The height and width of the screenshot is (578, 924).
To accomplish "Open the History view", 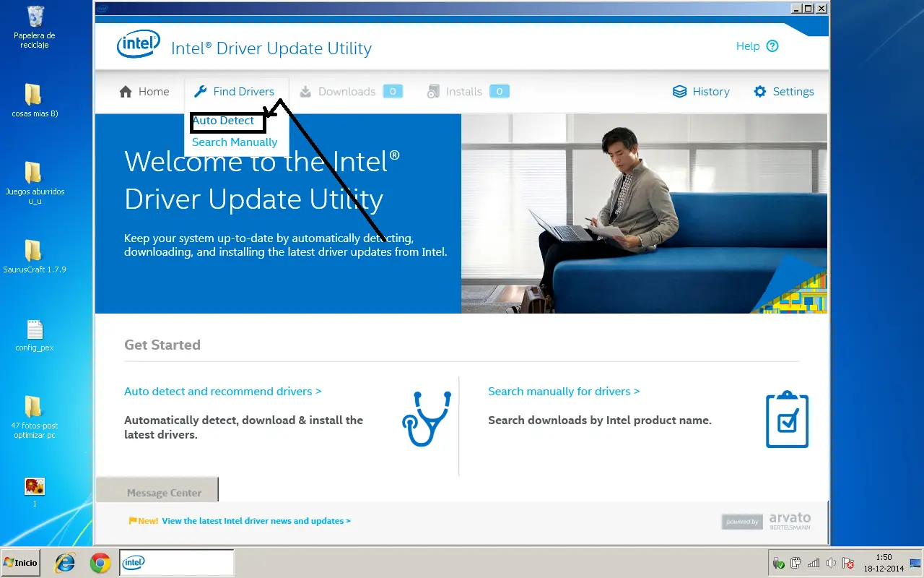I will tap(701, 92).
